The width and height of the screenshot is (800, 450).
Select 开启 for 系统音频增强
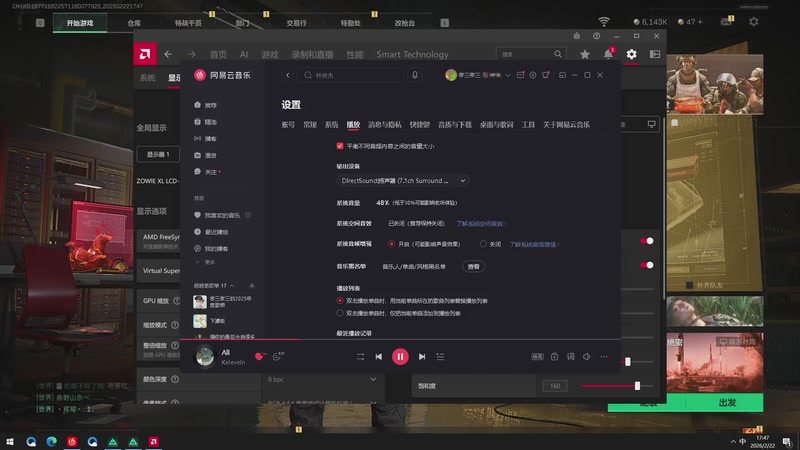click(391, 244)
